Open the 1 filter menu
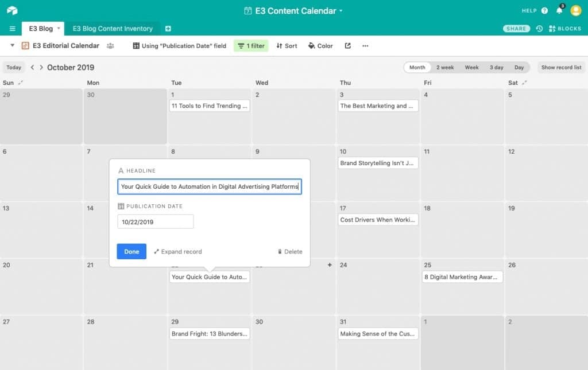The image size is (588, 370). tap(252, 46)
